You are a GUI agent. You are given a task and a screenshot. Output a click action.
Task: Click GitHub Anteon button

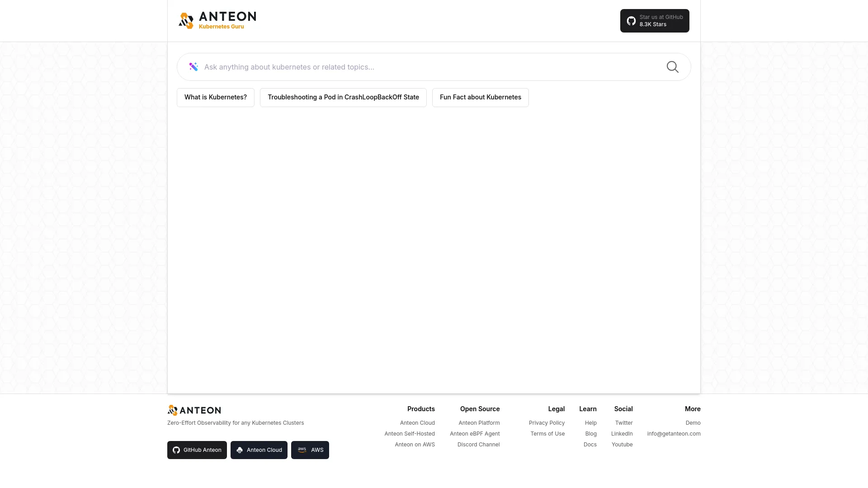(197, 450)
